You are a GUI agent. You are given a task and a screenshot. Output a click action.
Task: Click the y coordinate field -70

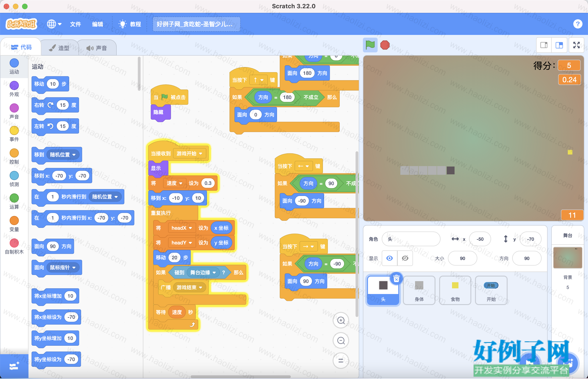point(530,239)
